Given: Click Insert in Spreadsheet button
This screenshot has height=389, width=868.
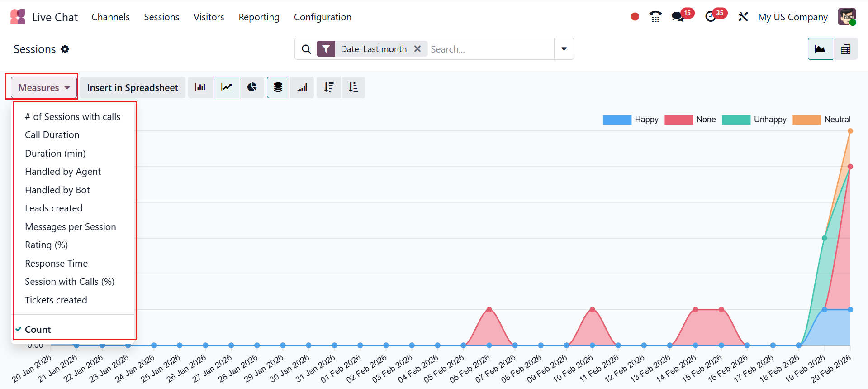Looking at the screenshot, I should (x=133, y=87).
